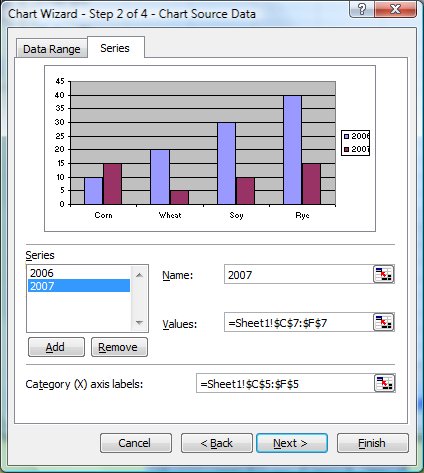
Task: Switch to the Data Range tab
Action: click(52, 49)
